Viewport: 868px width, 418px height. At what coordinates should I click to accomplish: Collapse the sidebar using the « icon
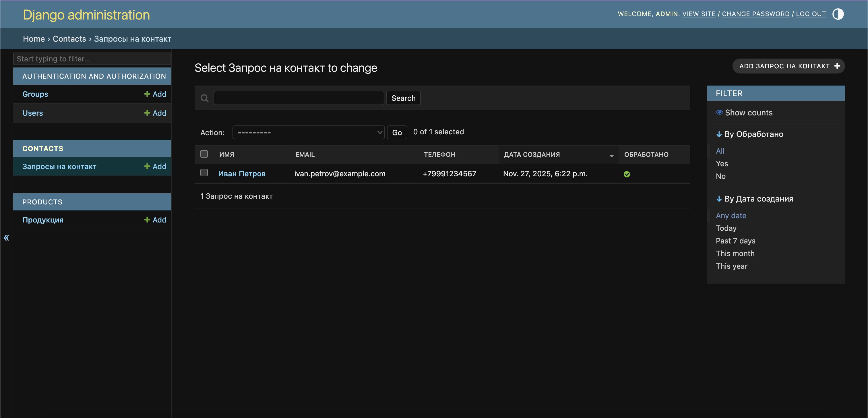tap(6, 238)
